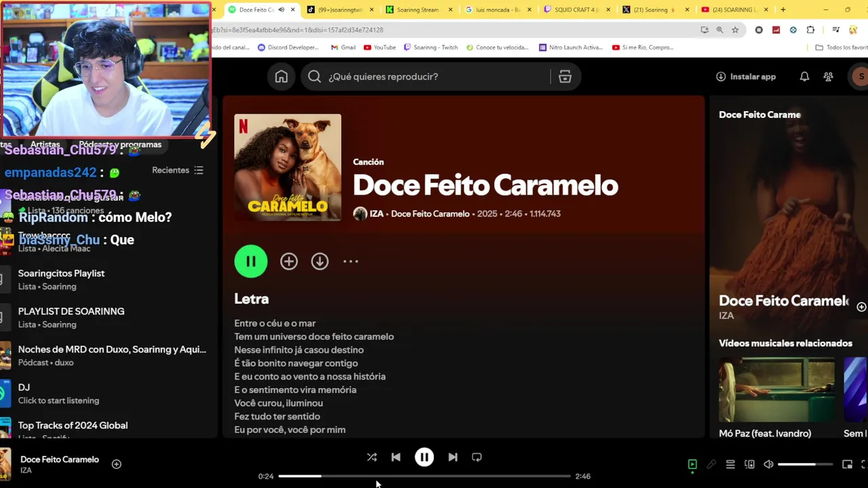Toggle shuffle in the player bar

tap(372, 457)
